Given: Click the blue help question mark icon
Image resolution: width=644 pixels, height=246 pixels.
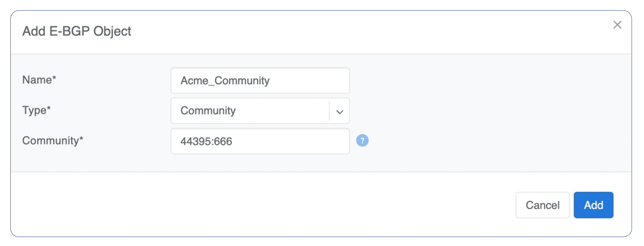Looking at the screenshot, I should pos(362,141).
